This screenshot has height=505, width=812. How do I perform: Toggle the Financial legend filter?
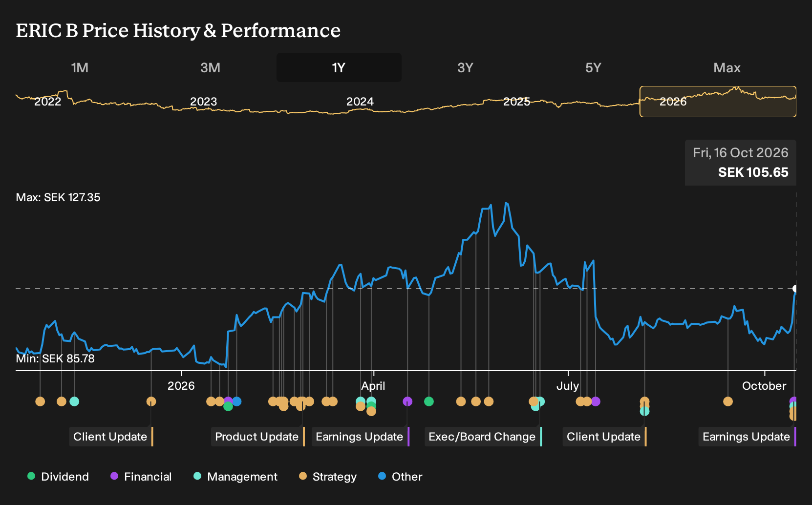point(141,477)
